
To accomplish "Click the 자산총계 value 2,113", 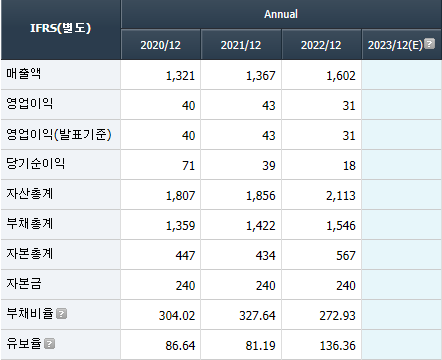I will (341, 196).
